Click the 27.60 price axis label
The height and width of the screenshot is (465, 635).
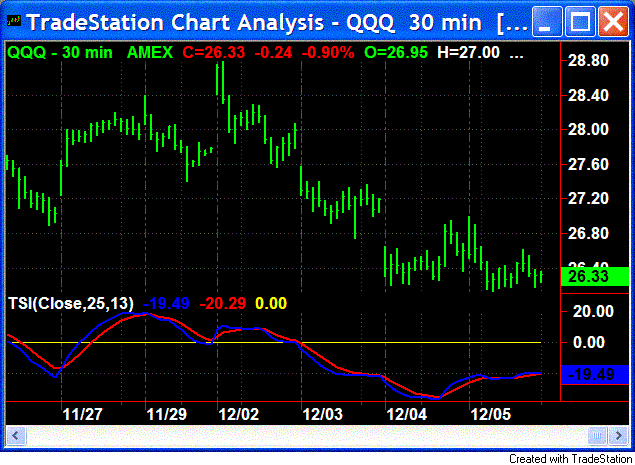pos(588,164)
